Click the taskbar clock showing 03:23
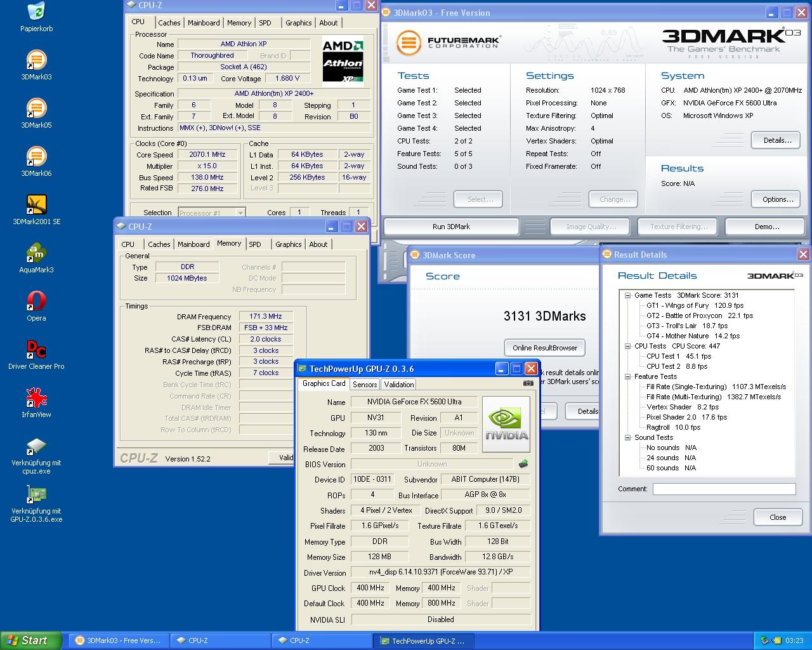Screen dimensions: 812x650 tap(794, 640)
